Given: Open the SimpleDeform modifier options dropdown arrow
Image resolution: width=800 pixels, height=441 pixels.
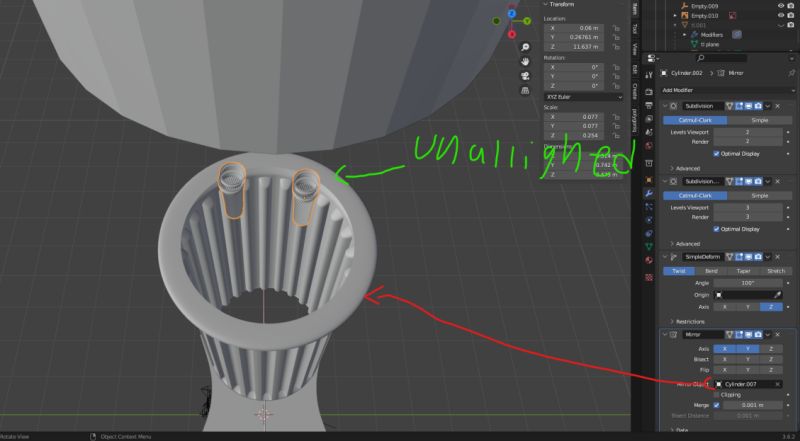Looking at the screenshot, I should coord(768,257).
